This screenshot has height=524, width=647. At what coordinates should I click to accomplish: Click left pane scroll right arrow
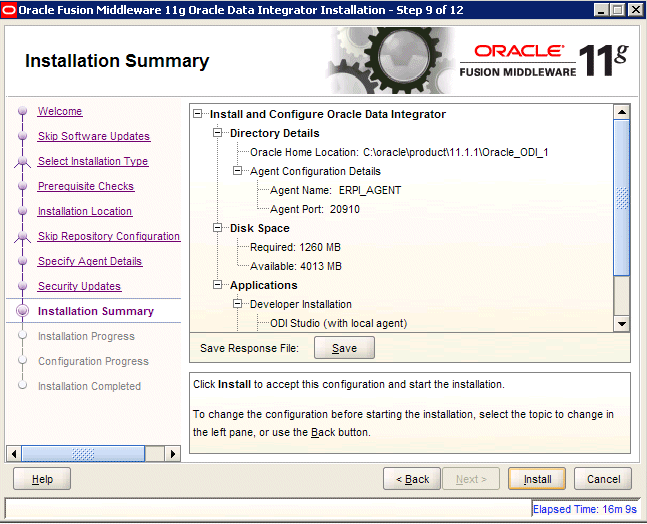coord(172,454)
